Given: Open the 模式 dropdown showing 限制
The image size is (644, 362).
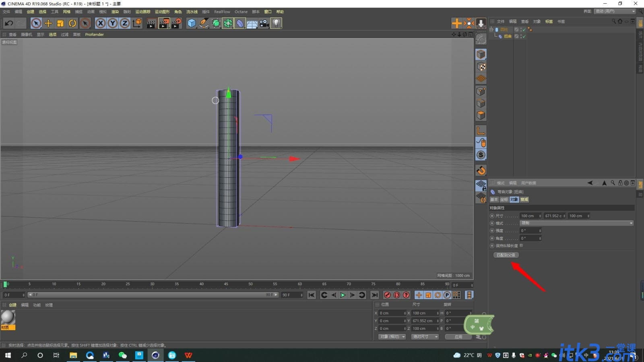Looking at the screenshot, I should (x=577, y=223).
